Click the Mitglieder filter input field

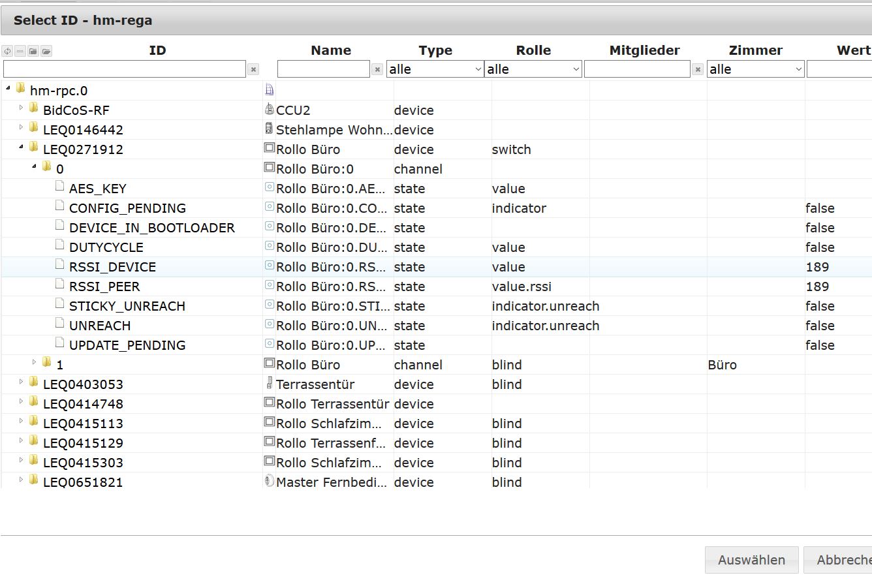pyautogui.click(x=637, y=69)
